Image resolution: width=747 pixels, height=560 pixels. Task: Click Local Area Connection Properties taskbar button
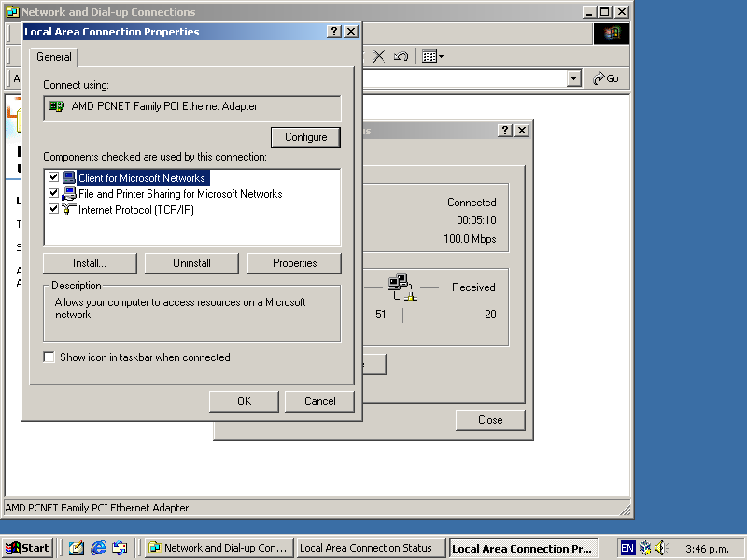click(522, 548)
